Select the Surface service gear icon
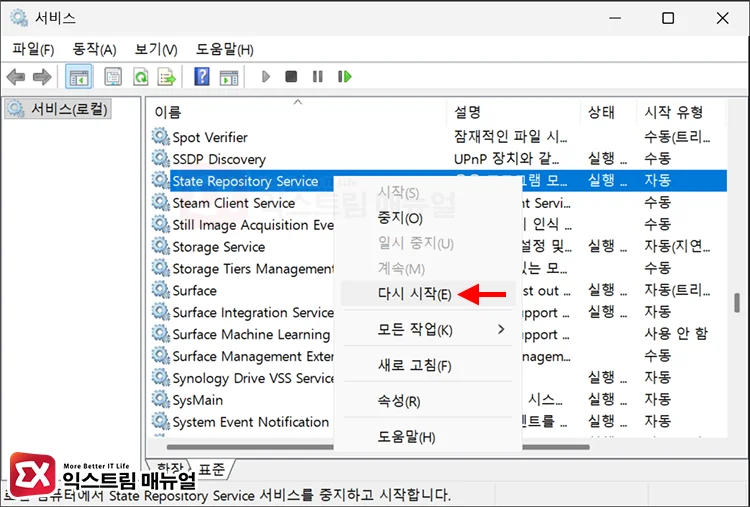Viewport: 750px width, 507px height. [161, 290]
